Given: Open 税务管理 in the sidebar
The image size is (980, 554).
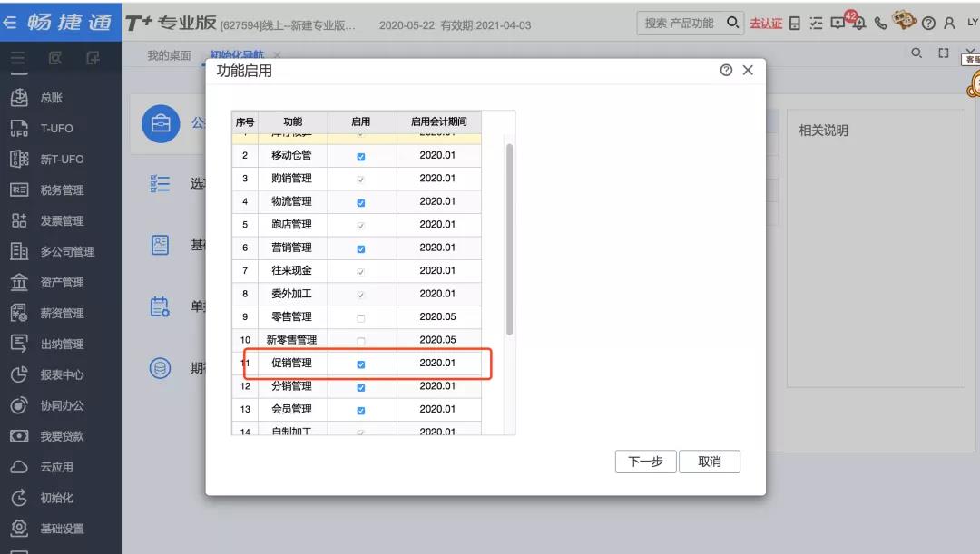Looking at the screenshot, I should [x=61, y=190].
